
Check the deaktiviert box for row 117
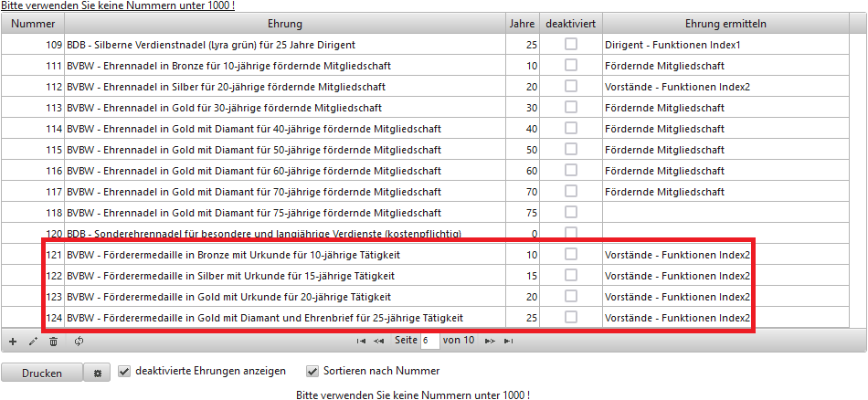571,192
